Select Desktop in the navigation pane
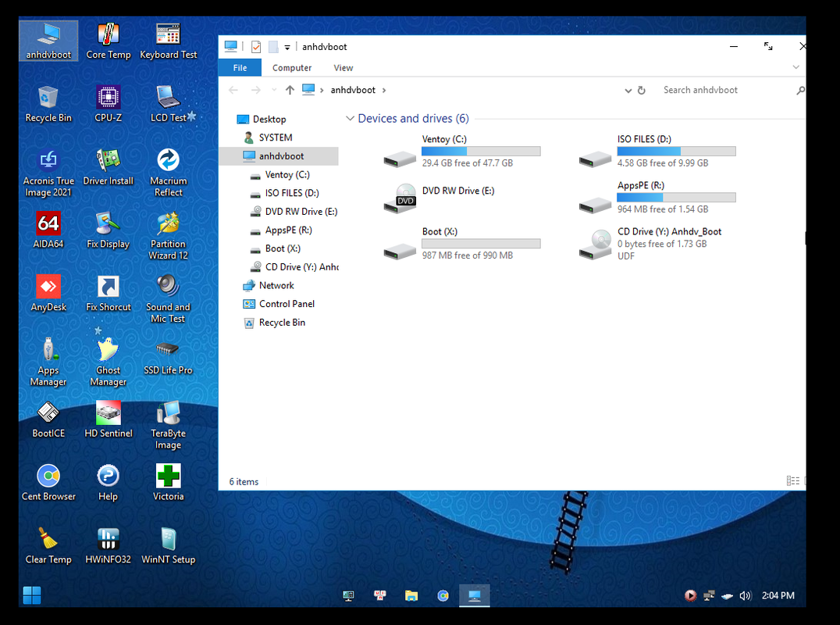Screen dimensions: 840x625 269,119
